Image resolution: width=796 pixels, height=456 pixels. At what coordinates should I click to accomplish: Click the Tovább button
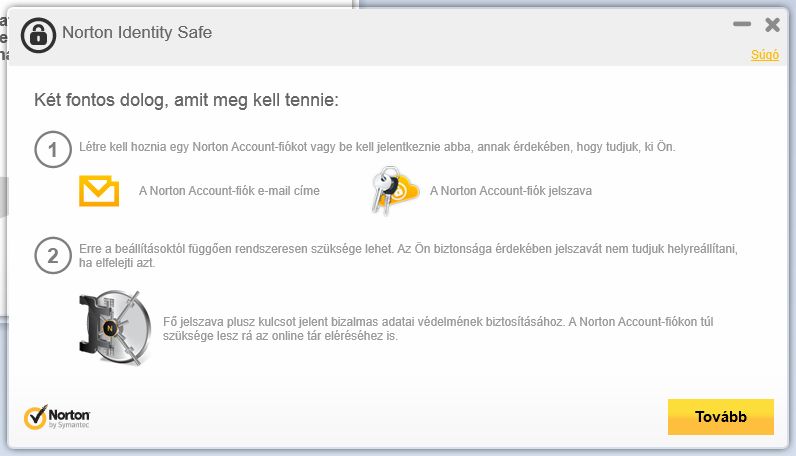(720, 416)
